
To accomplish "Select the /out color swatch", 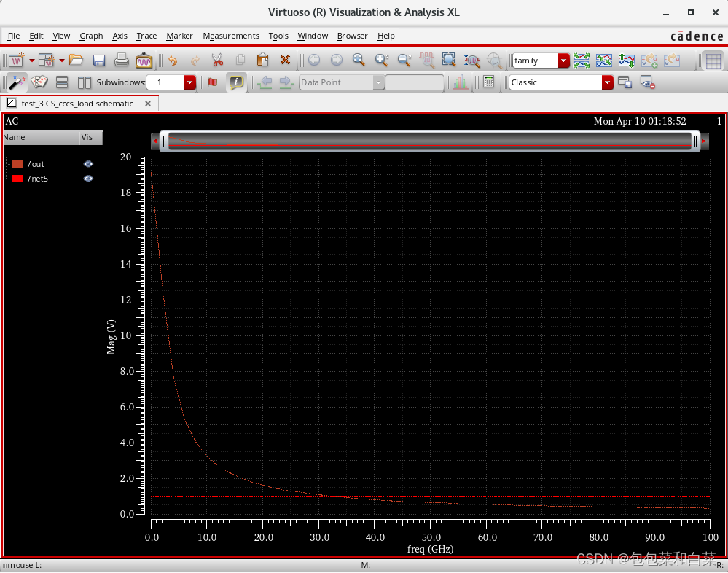I will click(x=17, y=163).
